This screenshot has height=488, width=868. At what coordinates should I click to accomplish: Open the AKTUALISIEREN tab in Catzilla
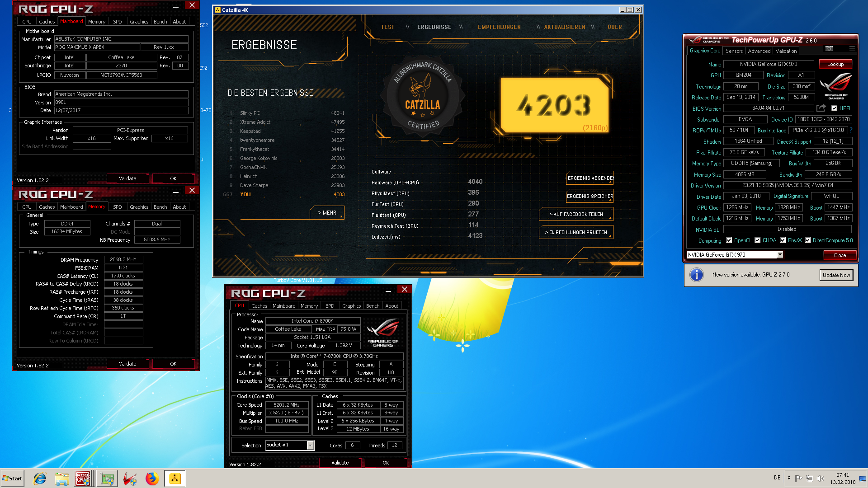coord(565,27)
